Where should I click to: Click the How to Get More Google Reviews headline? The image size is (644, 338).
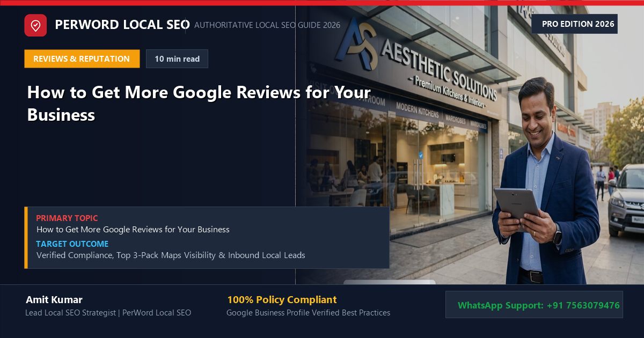tap(199, 103)
